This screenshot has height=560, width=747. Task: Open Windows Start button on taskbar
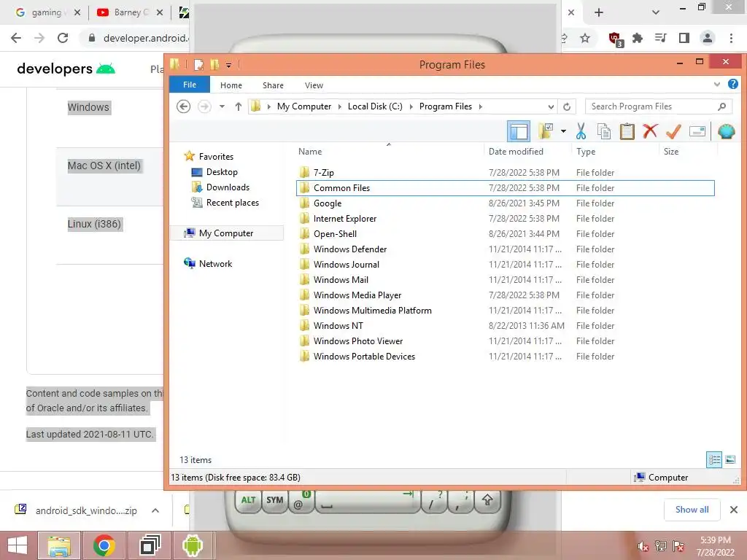pyautogui.click(x=18, y=545)
